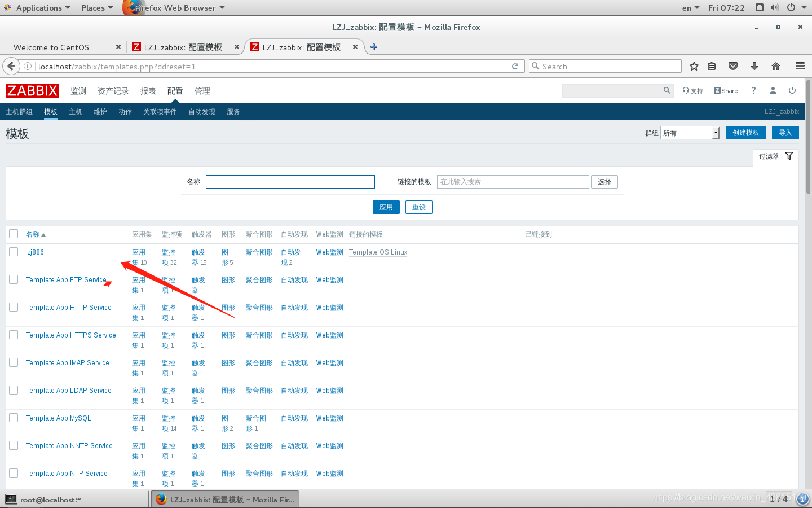Open the user profile icon
Viewport: 812px width, 508px height.
pos(773,90)
